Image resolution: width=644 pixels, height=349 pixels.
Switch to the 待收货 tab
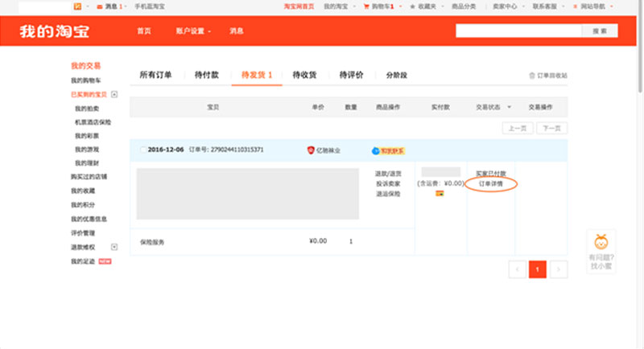click(304, 75)
